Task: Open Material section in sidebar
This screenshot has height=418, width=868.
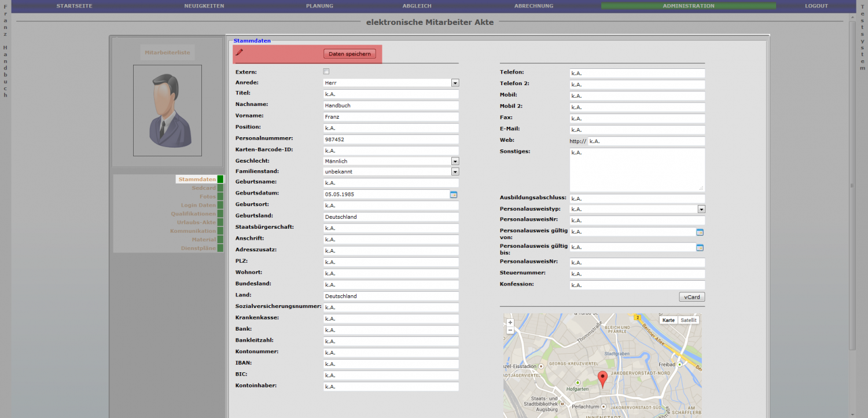Action: pyautogui.click(x=204, y=240)
